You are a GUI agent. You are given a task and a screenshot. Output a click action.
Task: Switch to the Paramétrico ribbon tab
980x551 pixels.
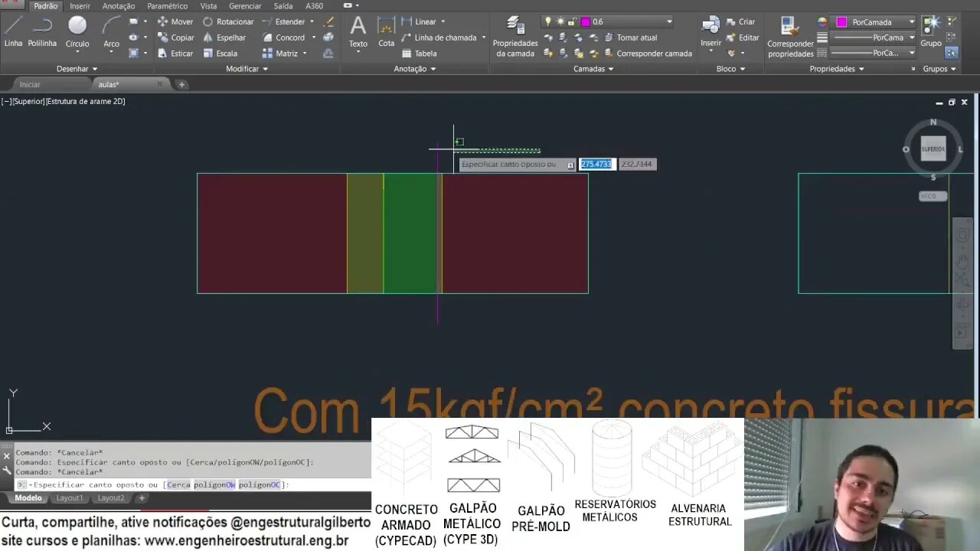(168, 6)
